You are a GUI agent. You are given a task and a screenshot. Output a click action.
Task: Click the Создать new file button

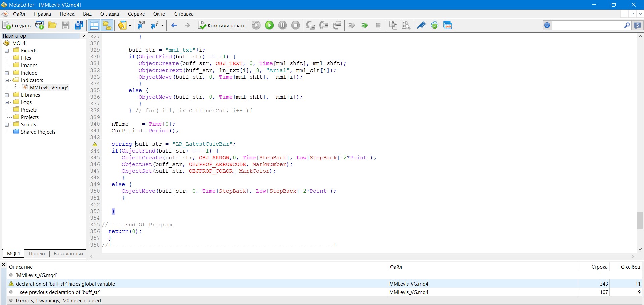(16, 25)
